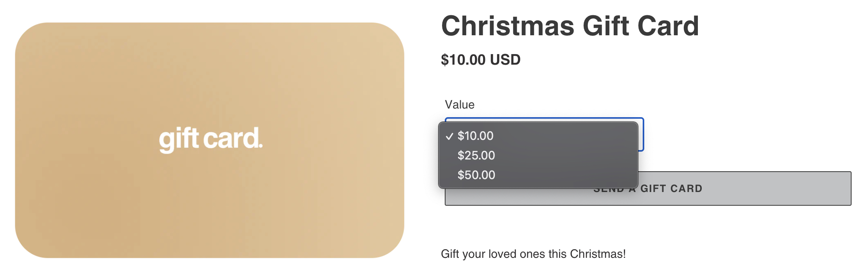Click the checkmark beside $10.00
The height and width of the screenshot is (279, 868).
point(449,136)
